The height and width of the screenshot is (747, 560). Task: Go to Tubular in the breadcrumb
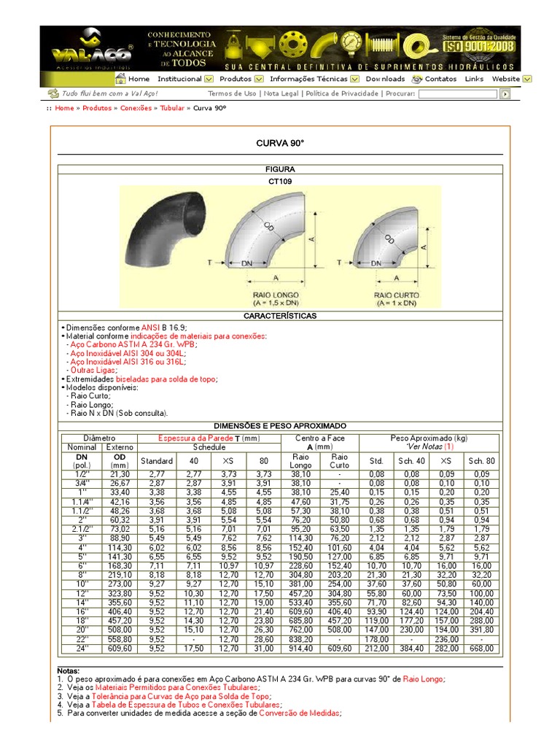click(x=172, y=108)
